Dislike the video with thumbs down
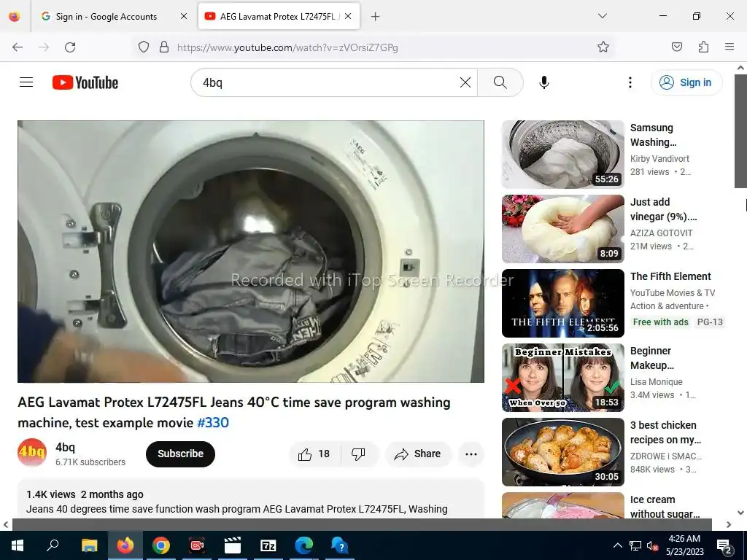This screenshot has height=560, width=747. pyautogui.click(x=358, y=454)
